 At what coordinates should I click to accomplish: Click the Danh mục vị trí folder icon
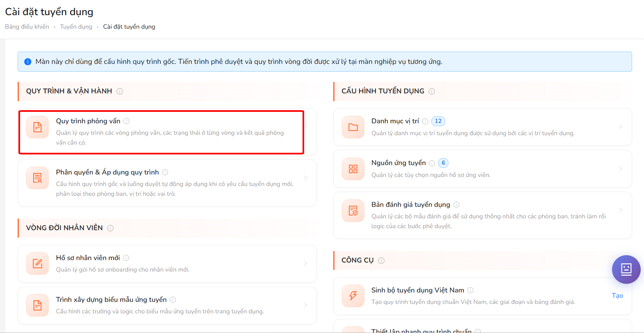pos(353,127)
